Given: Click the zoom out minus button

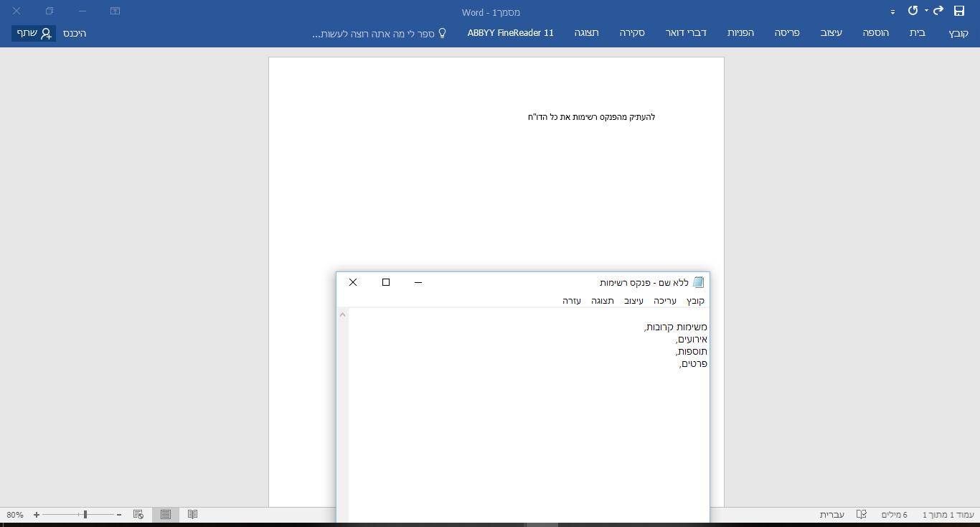Looking at the screenshot, I should tap(119, 515).
